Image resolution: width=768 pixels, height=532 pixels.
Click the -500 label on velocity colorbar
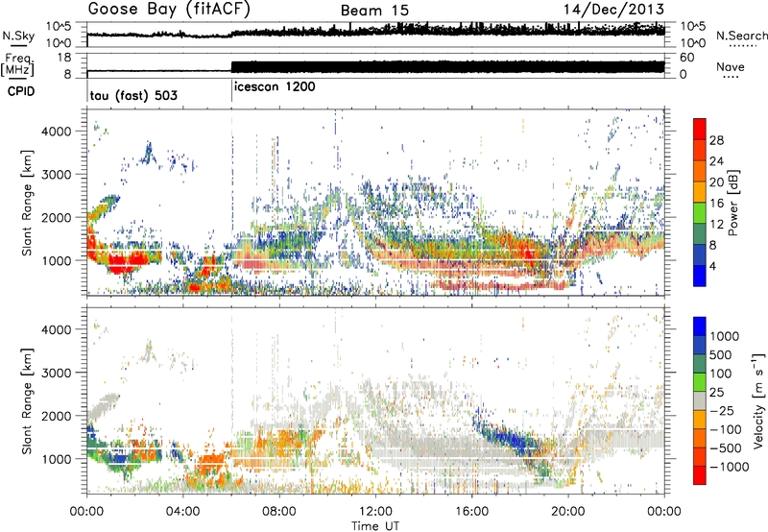[725, 447]
